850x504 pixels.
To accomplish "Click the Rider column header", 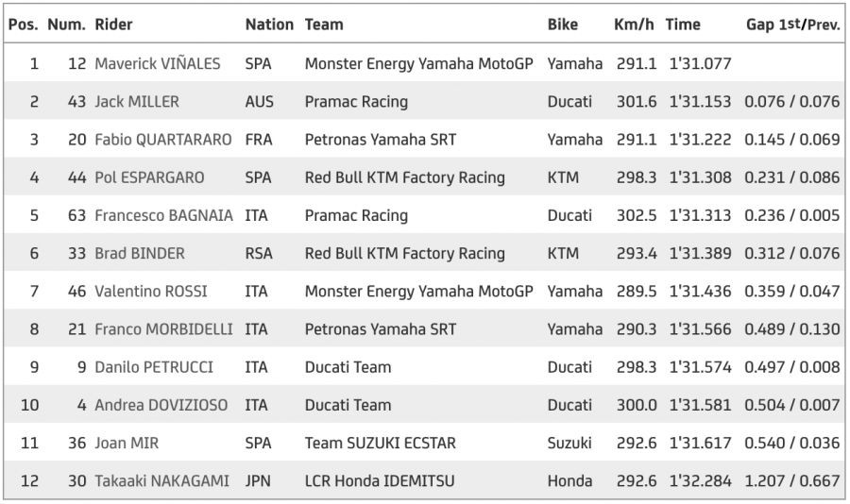I will coord(114,25).
